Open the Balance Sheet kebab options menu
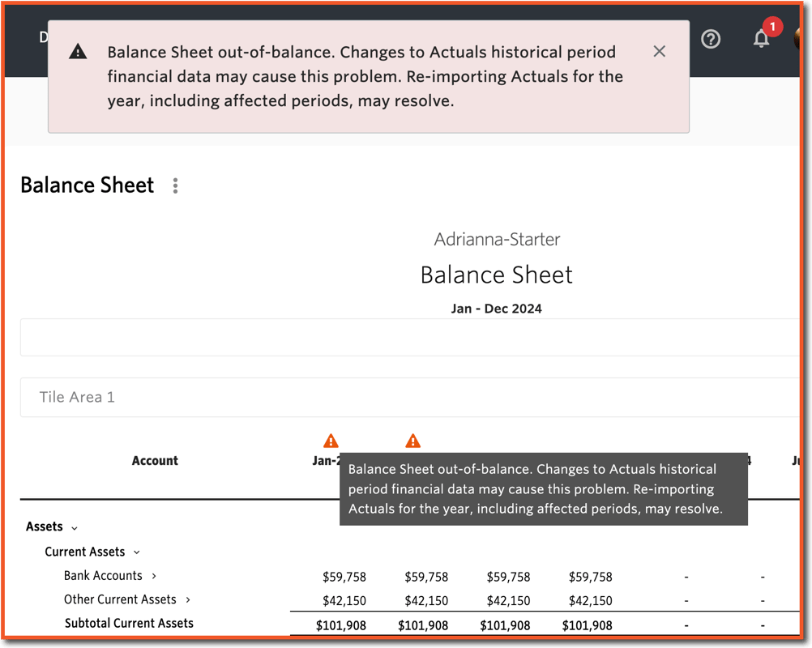Image resolution: width=812 pixels, height=648 pixels. tap(175, 185)
